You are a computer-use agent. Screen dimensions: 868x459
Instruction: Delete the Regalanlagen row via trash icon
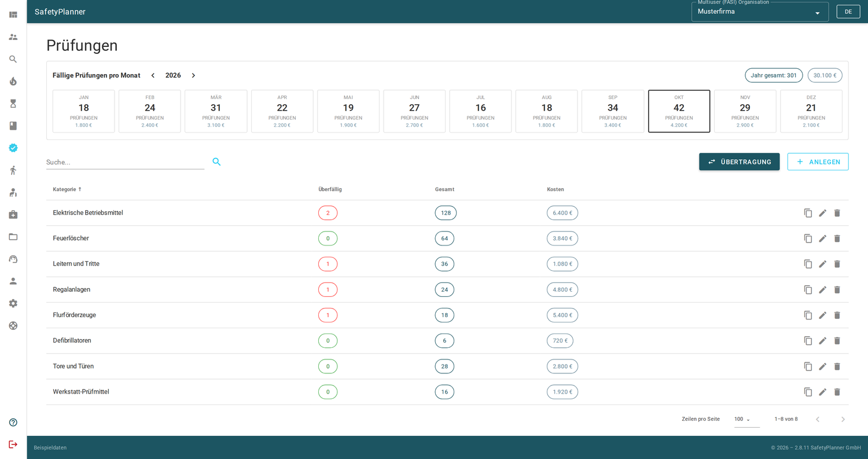[x=837, y=289]
